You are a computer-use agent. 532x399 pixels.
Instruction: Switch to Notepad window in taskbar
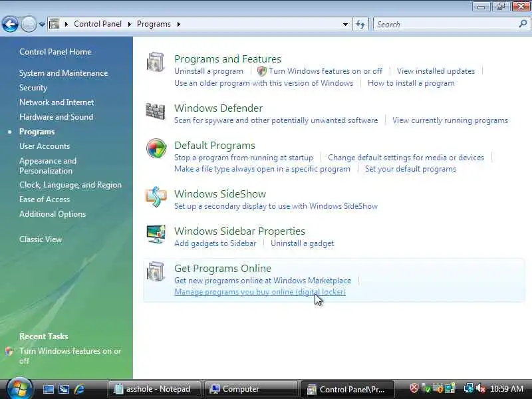[154, 389]
